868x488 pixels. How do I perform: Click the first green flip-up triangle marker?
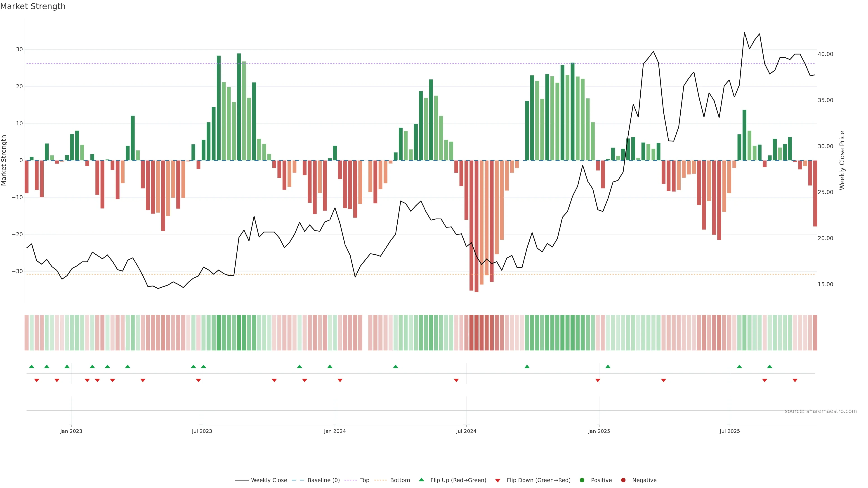point(32,366)
